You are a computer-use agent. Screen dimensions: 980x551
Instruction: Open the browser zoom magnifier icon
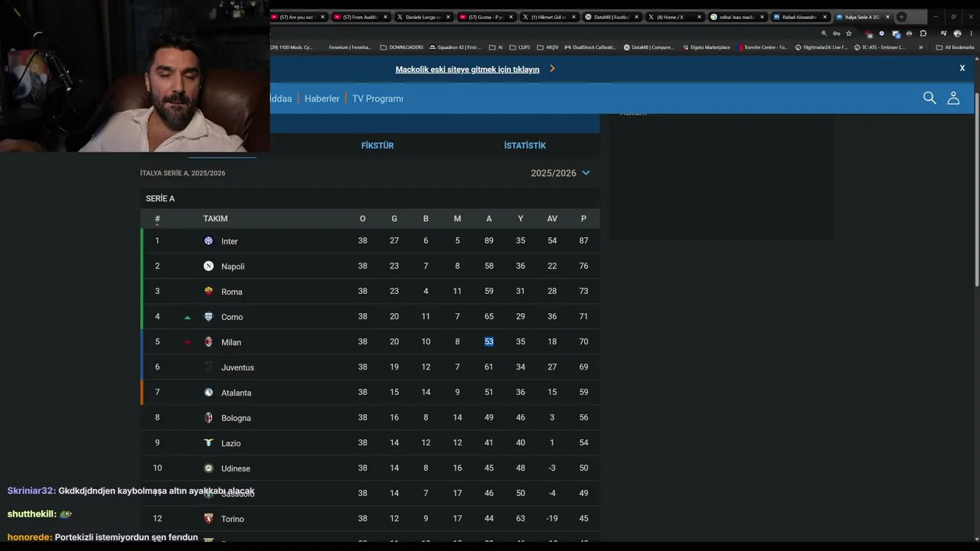tap(824, 34)
